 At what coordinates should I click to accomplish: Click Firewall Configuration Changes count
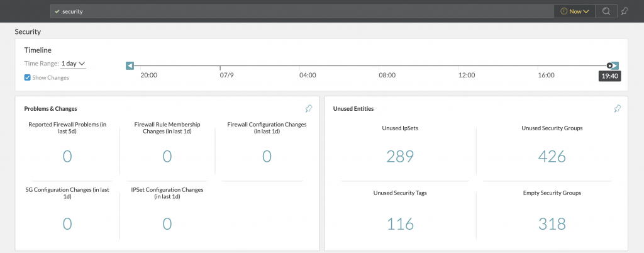[x=267, y=157]
